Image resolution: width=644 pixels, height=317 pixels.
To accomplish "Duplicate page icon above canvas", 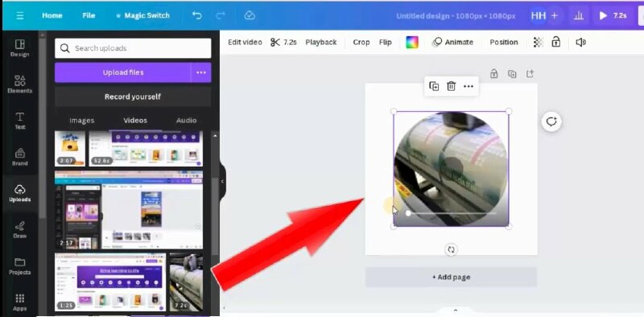I will tap(512, 74).
